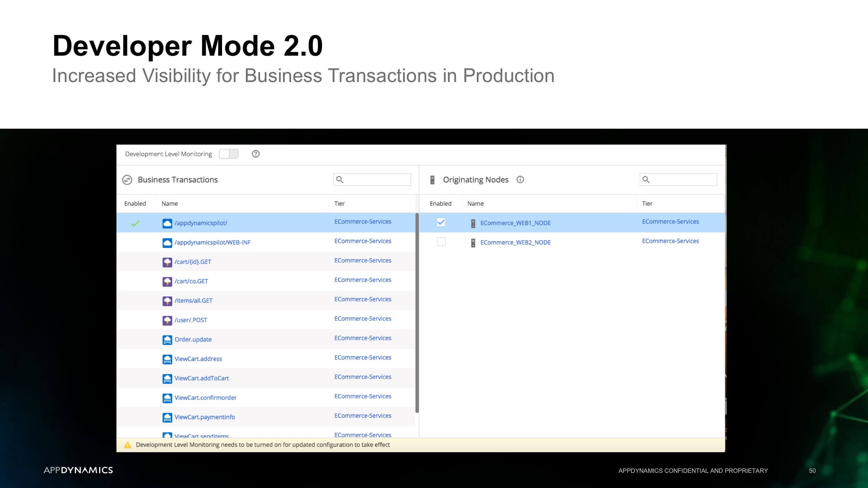
Task: Open the ECommerce_WEB2_NODE node link
Action: [515, 243]
